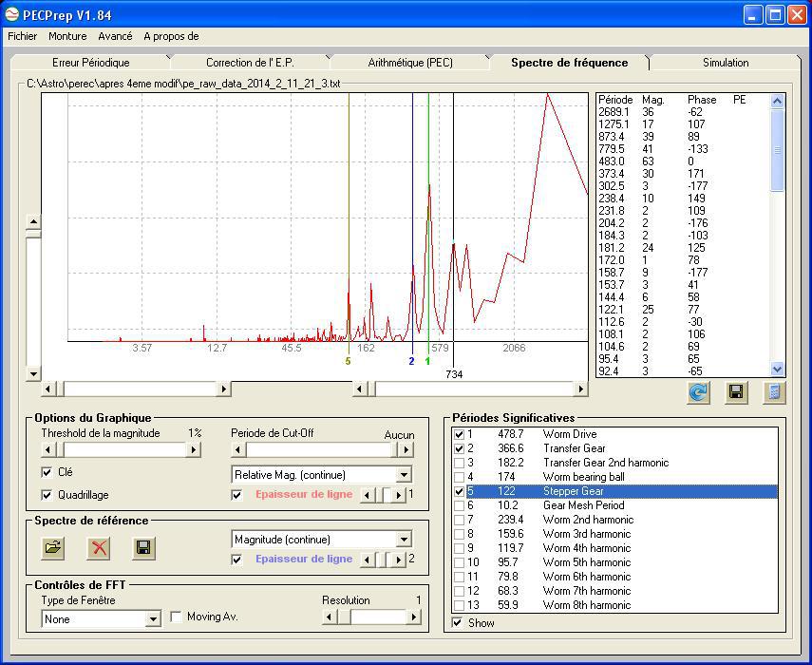Select the Stepper Gear row
Image resolution: width=812 pixels, height=665 pixels.
point(614,491)
